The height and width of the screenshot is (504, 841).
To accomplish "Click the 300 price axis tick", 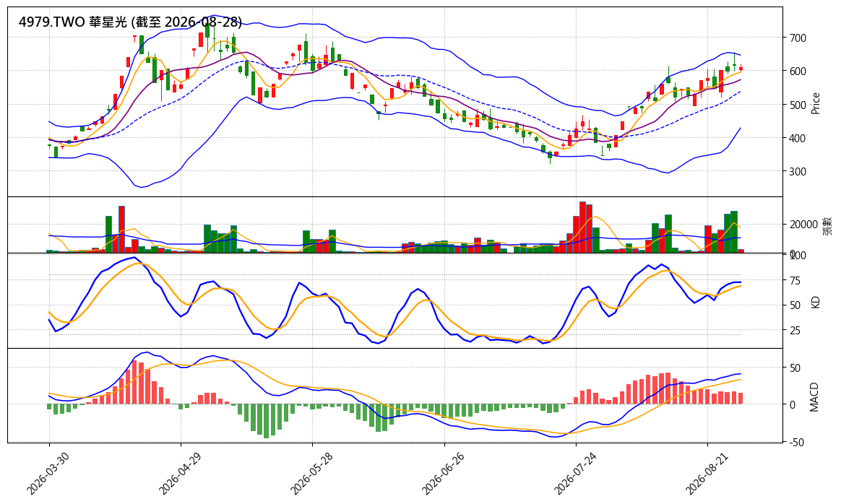I will pos(798,172).
